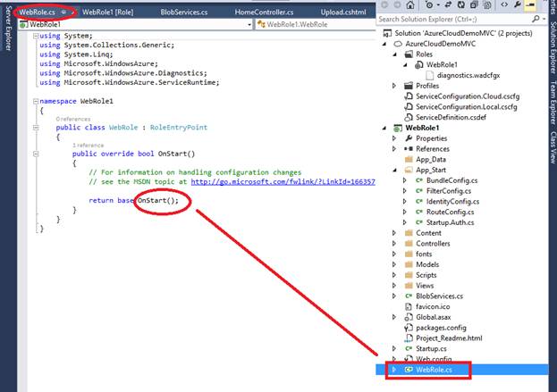Viewport: 557px width, 392px height.
Task: Expand the FilterConfig.cs node
Action: 405,191
